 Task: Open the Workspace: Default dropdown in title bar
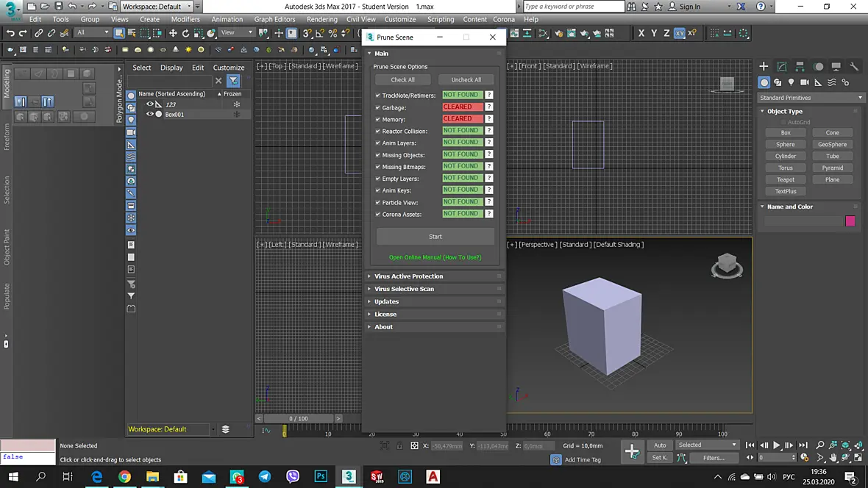click(x=157, y=7)
